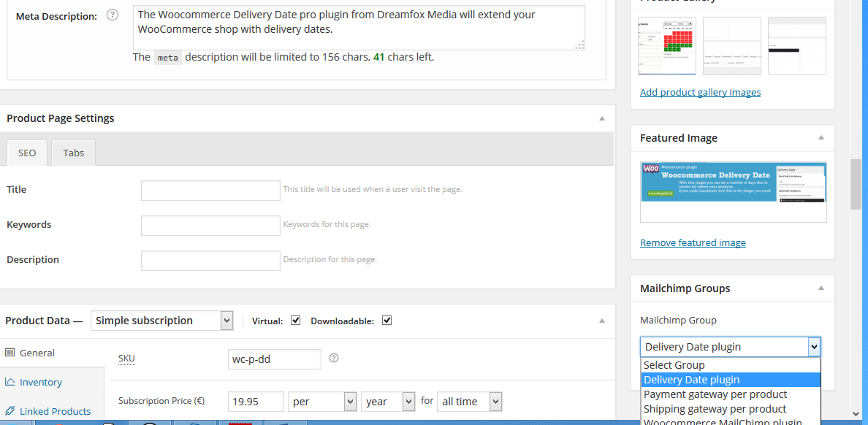
Task: Click 'Remove featured image' link
Action: [x=693, y=243]
